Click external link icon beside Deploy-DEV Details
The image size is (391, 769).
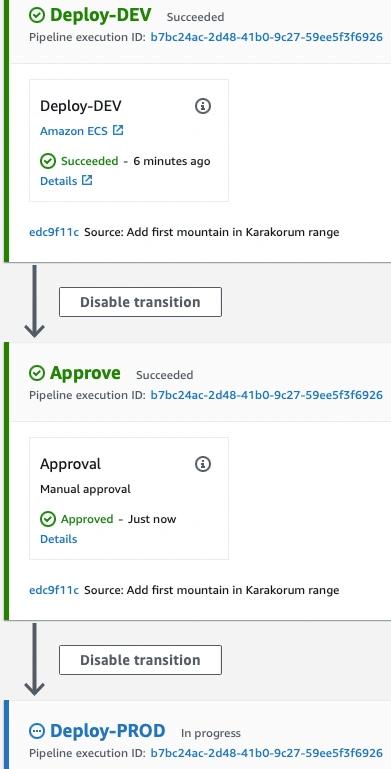coord(87,180)
